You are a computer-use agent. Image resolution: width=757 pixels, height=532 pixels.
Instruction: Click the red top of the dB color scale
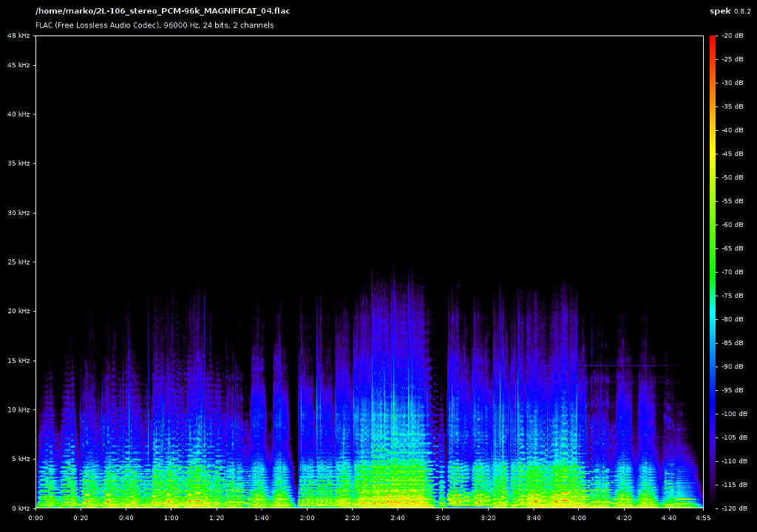713,39
